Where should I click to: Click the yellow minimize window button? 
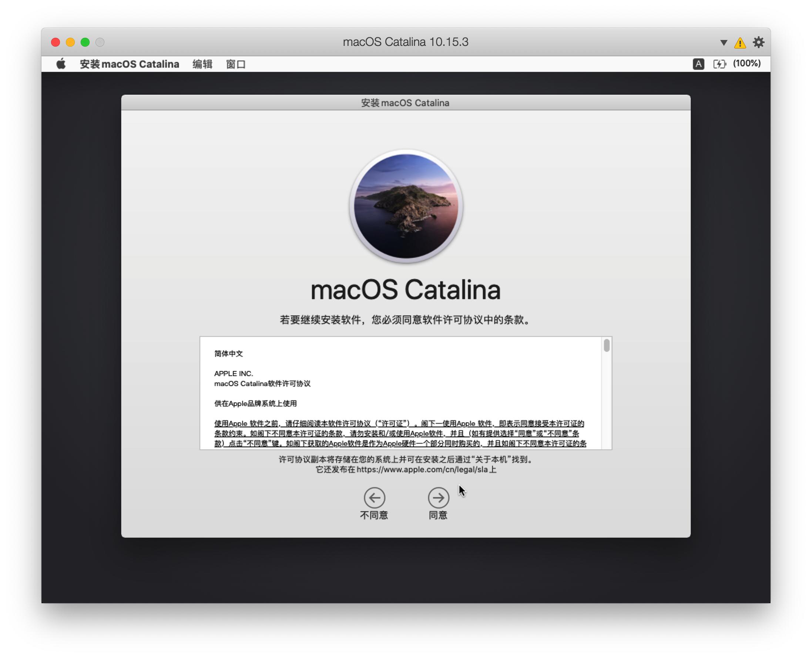(x=70, y=42)
